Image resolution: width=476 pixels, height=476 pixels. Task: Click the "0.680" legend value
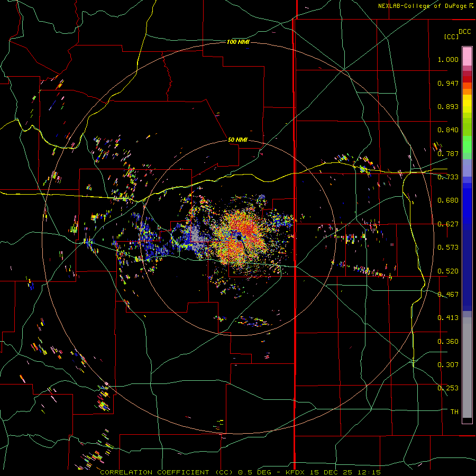coord(448,200)
